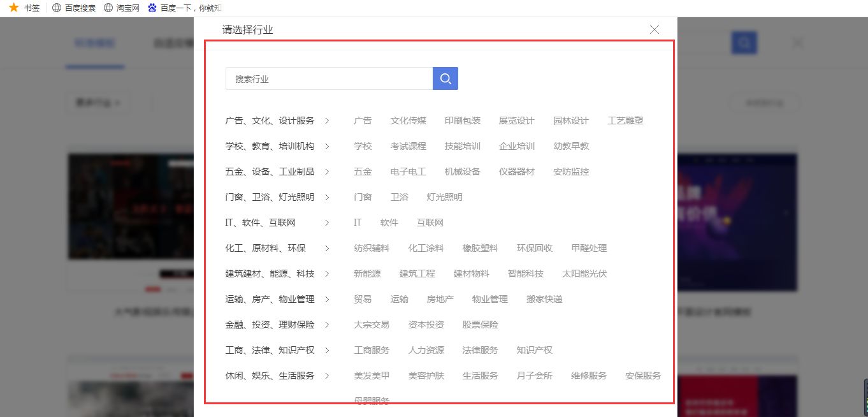Click the blue magnifier button in the industry dialog
This screenshot has height=417, width=868.
(x=445, y=78)
